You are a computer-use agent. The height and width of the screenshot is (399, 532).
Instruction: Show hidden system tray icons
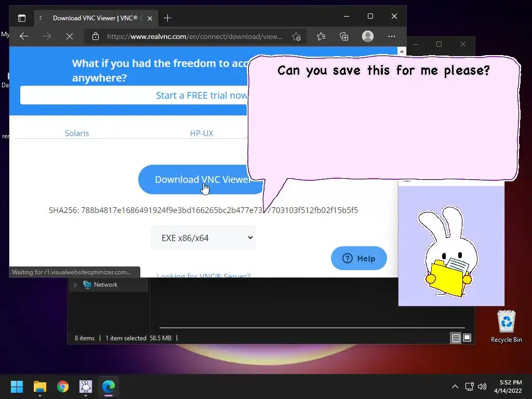pos(455,387)
